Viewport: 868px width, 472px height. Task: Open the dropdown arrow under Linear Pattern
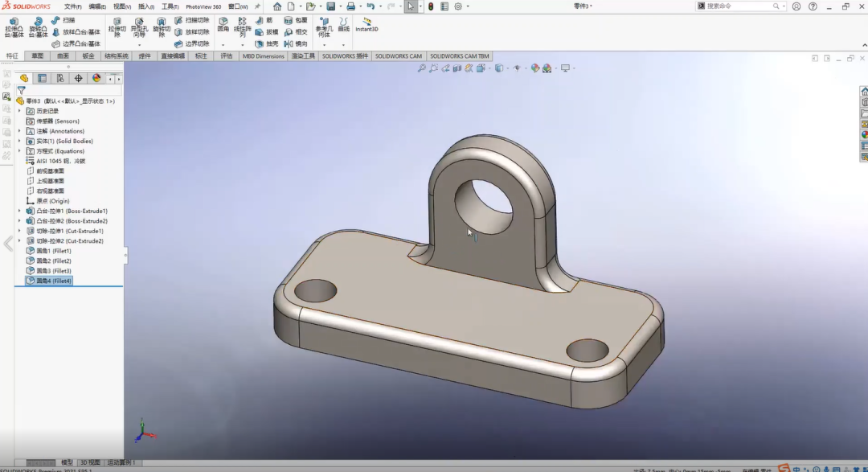[x=242, y=45]
